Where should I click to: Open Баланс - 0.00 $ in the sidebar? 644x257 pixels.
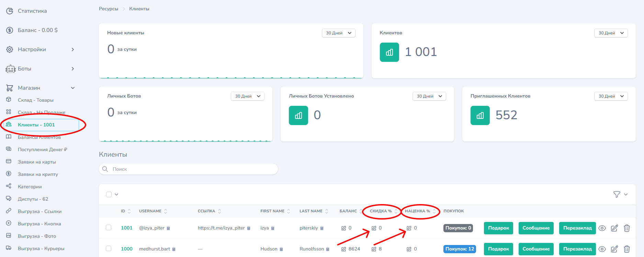[38, 30]
